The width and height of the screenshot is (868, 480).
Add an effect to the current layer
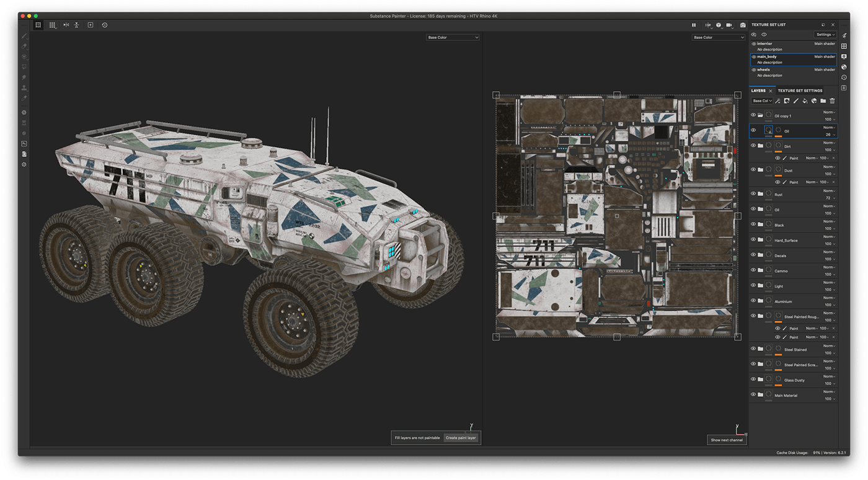pos(777,100)
